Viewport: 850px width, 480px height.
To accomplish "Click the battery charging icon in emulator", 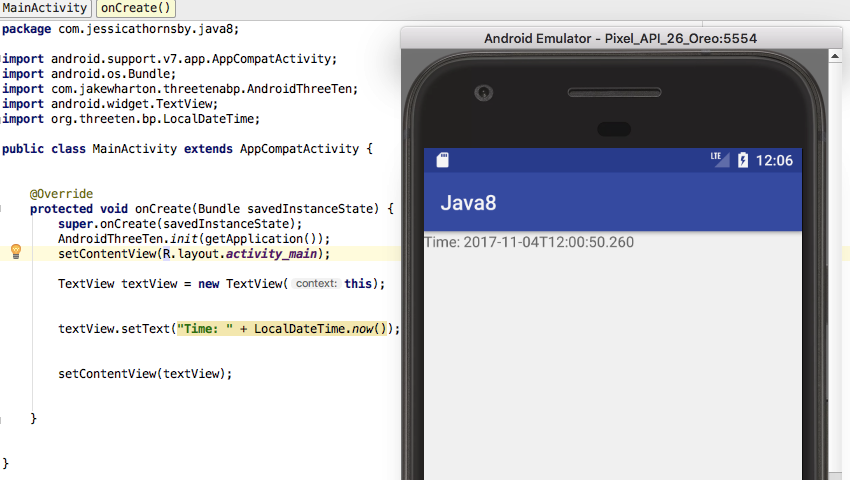I will click(743, 160).
